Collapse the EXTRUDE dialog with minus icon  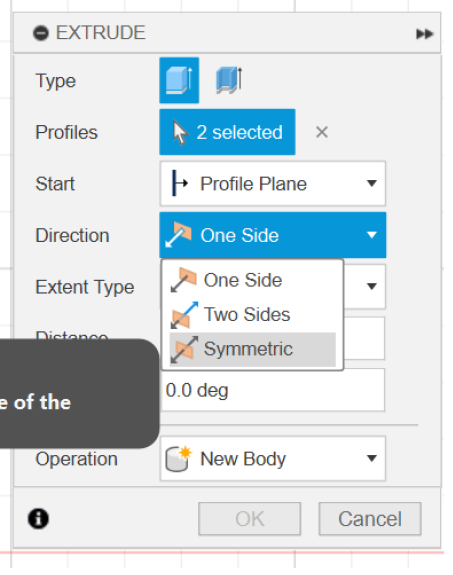pos(41,33)
